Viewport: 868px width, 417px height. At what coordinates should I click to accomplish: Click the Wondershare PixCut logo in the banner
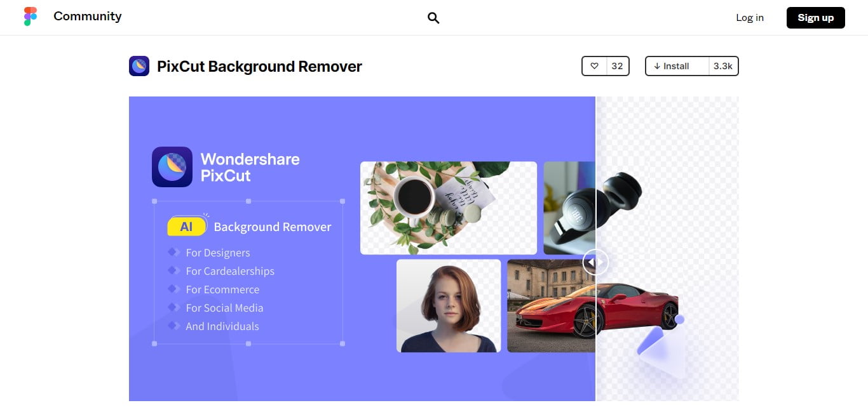point(170,167)
